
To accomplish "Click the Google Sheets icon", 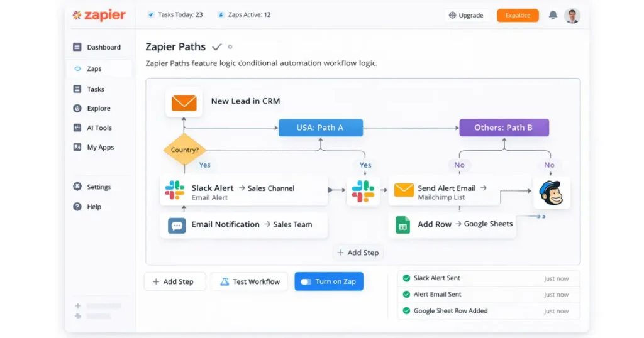I will pyautogui.click(x=402, y=224).
